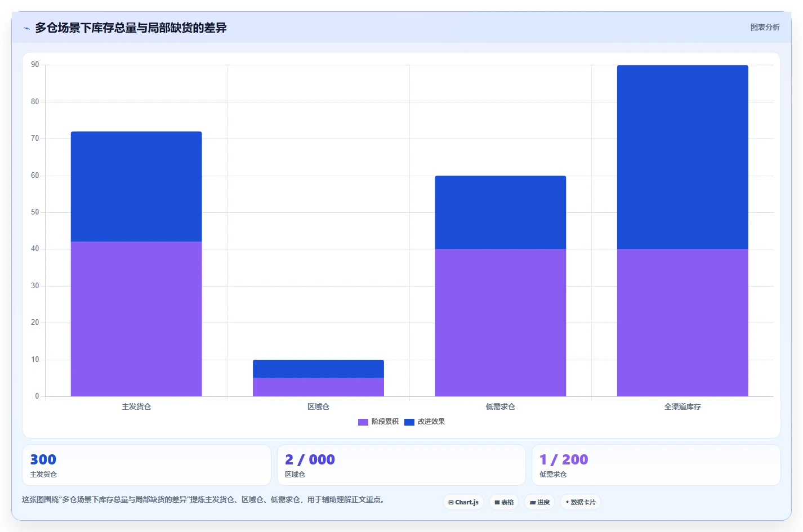The height and width of the screenshot is (532, 803).
Task: Click the description text below the cards
Action: (x=203, y=499)
